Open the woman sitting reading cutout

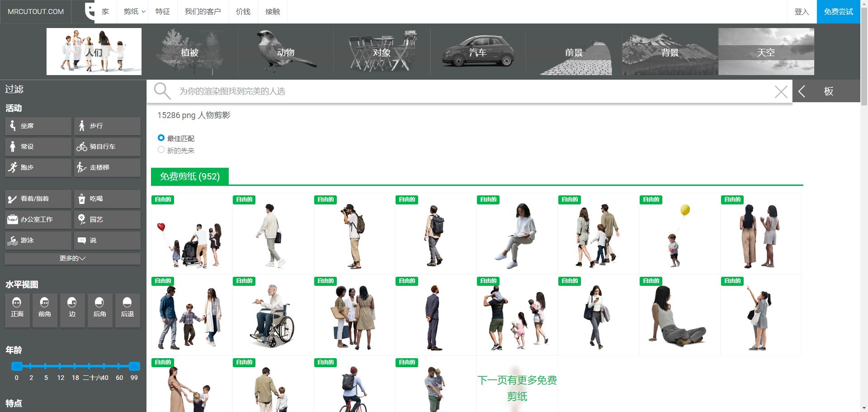click(x=517, y=234)
